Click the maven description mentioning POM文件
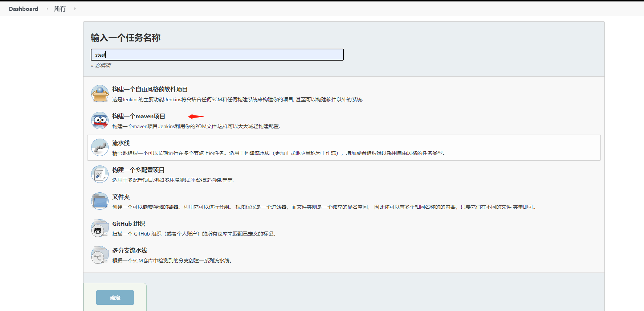 pos(196,126)
